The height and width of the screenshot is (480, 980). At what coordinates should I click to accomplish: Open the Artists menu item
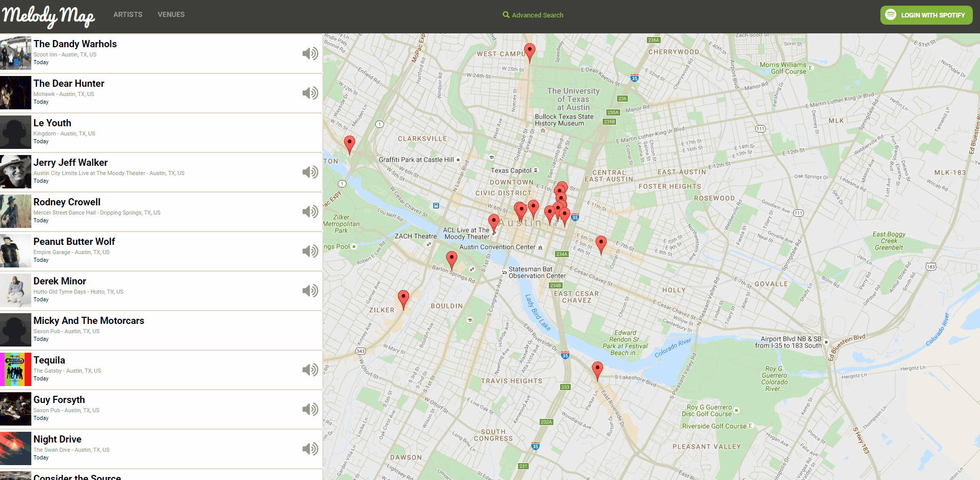[x=128, y=15]
